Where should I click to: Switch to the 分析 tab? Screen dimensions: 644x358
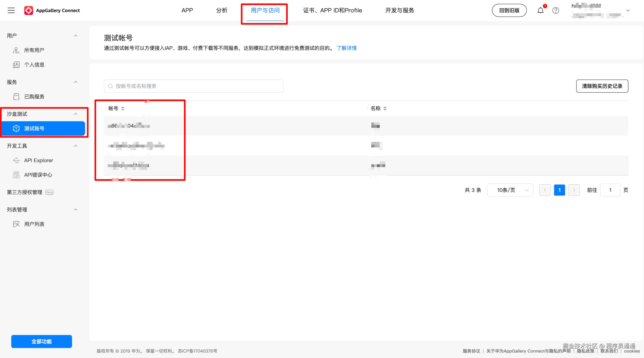(222, 11)
